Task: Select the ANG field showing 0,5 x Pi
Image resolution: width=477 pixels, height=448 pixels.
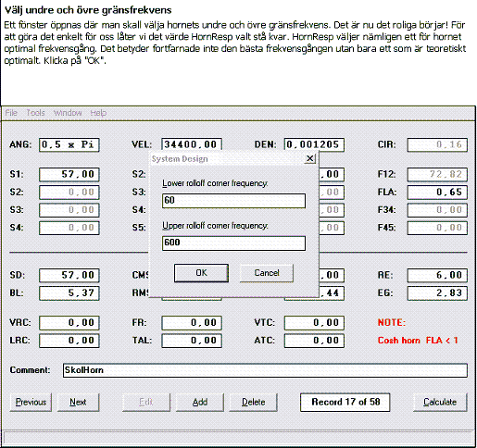Action: [x=69, y=144]
